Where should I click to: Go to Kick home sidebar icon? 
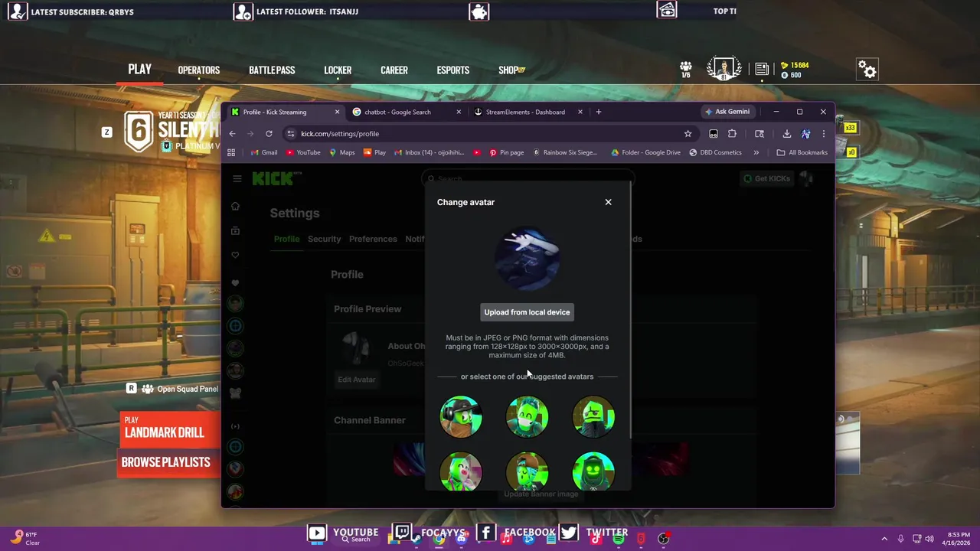[235, 206]
